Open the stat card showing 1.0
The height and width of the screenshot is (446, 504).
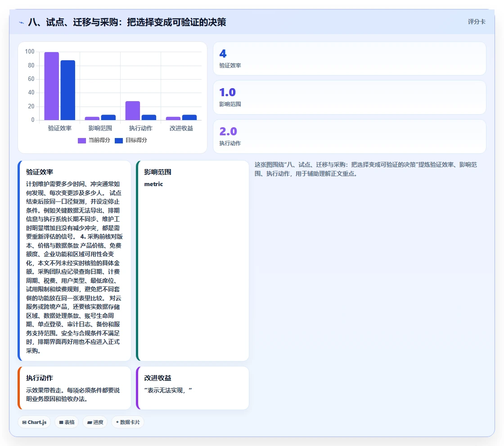point(349,97)
